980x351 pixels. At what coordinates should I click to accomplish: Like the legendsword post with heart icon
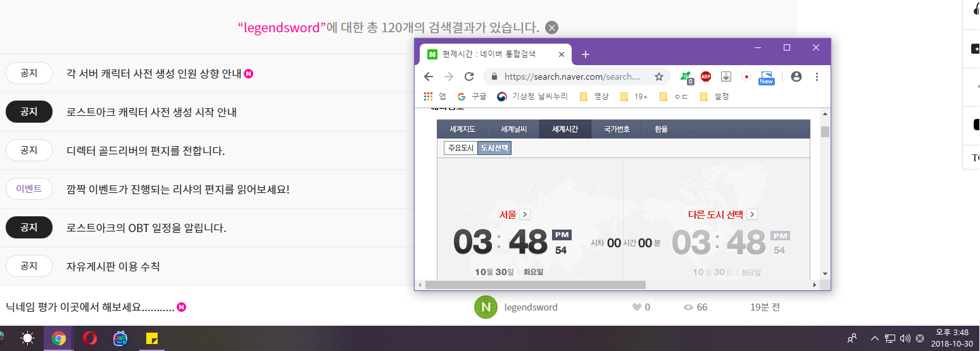coord(637,307)
